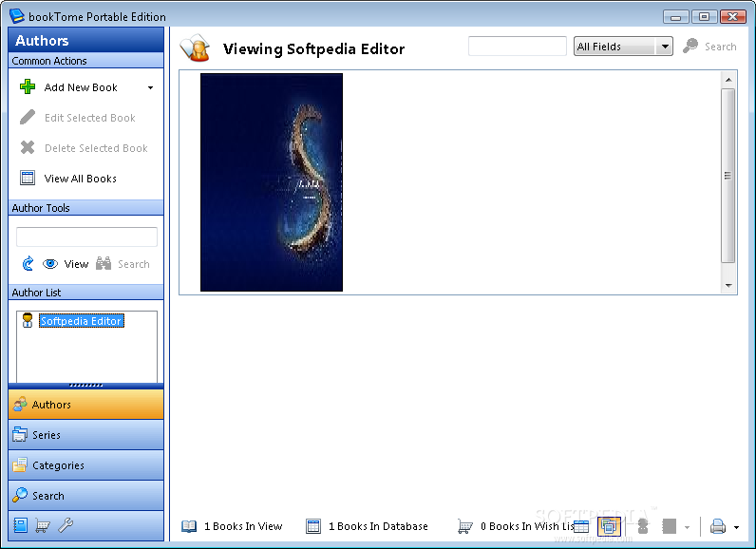Click Delete Selected Book
756x549 pixels.
[x=96, y=148]
